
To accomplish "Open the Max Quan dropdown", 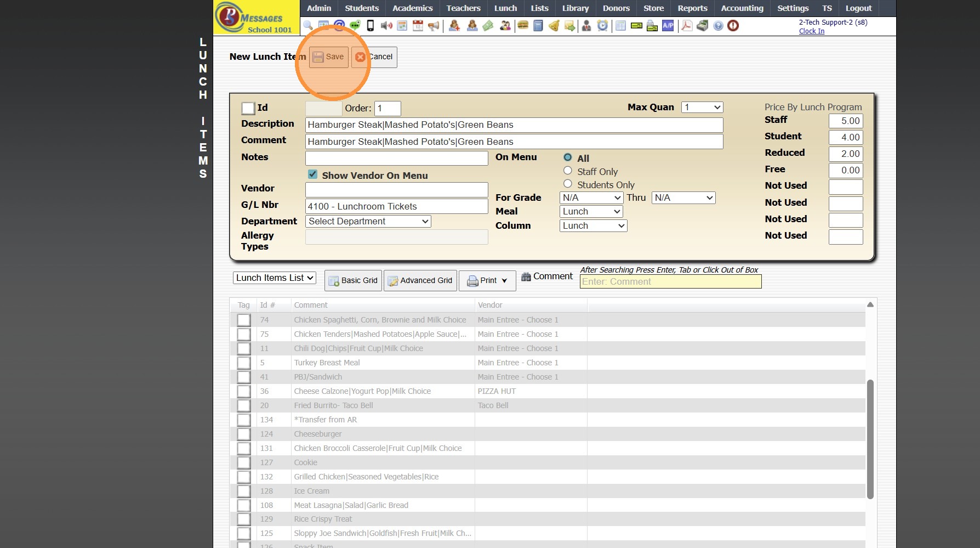I will click(x=702, y=108).
